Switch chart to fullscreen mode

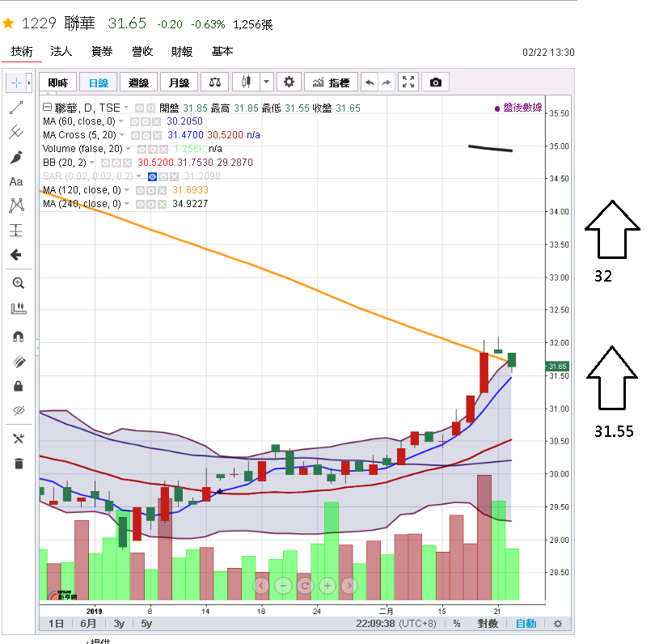coord(408,82)
